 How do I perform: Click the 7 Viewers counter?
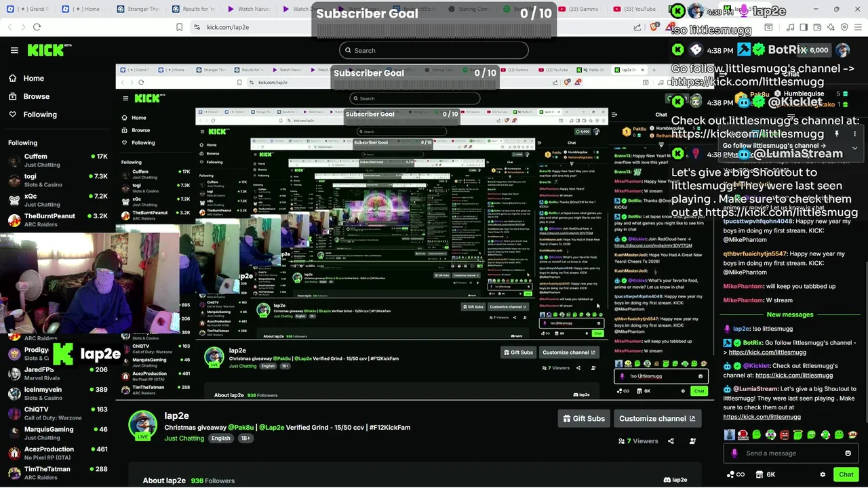(x=638, y=441)
